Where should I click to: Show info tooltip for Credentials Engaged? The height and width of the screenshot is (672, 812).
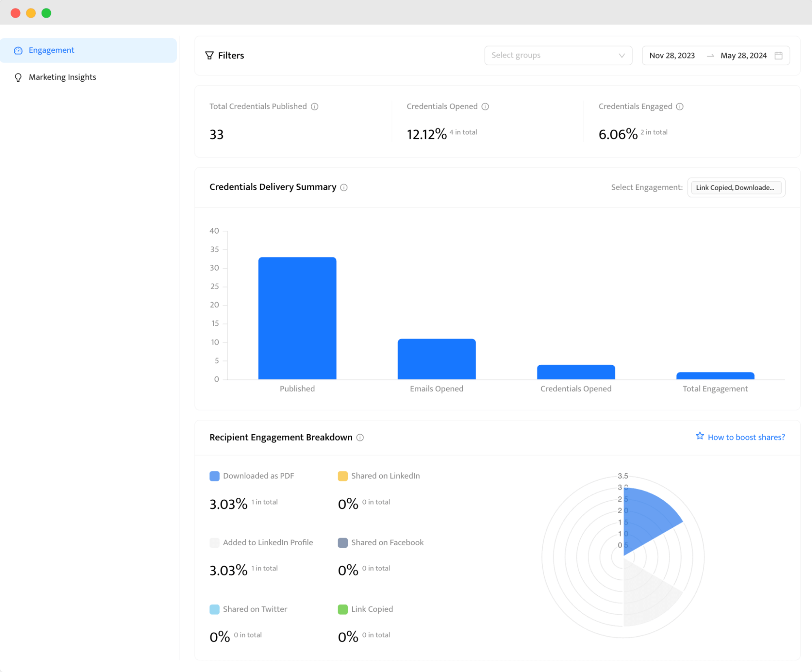680,106
